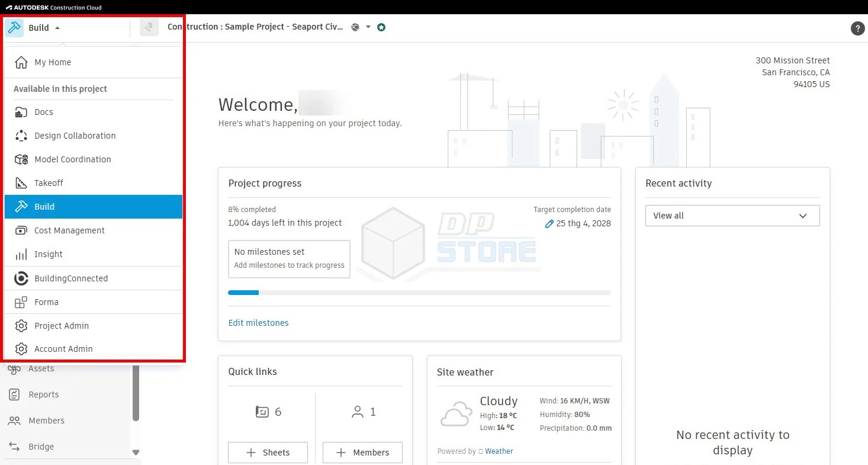Click the My Home house icon
The width and height of the screenshot is (868, 465).
[x=21, y=62]
